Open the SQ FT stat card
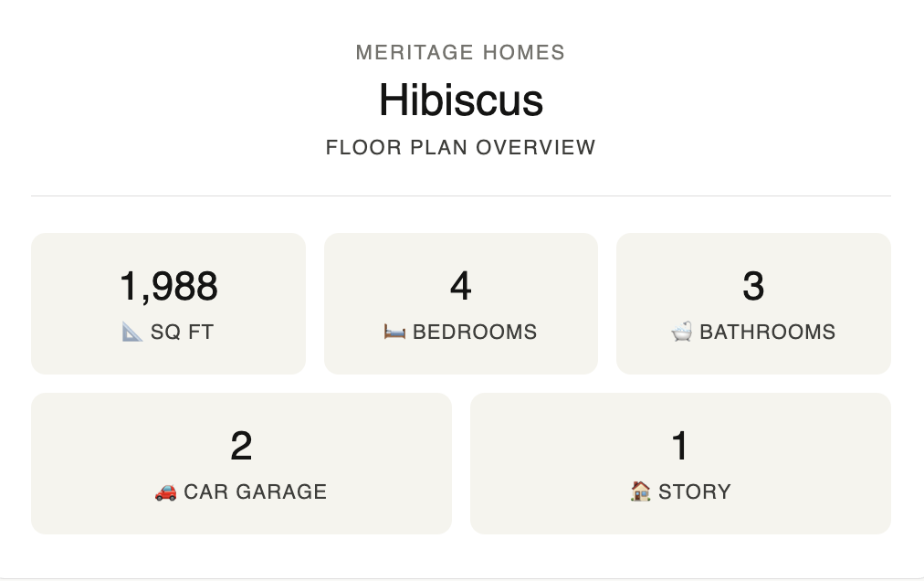Viewport: 924px width, 581px height. [x=169, y=304]
